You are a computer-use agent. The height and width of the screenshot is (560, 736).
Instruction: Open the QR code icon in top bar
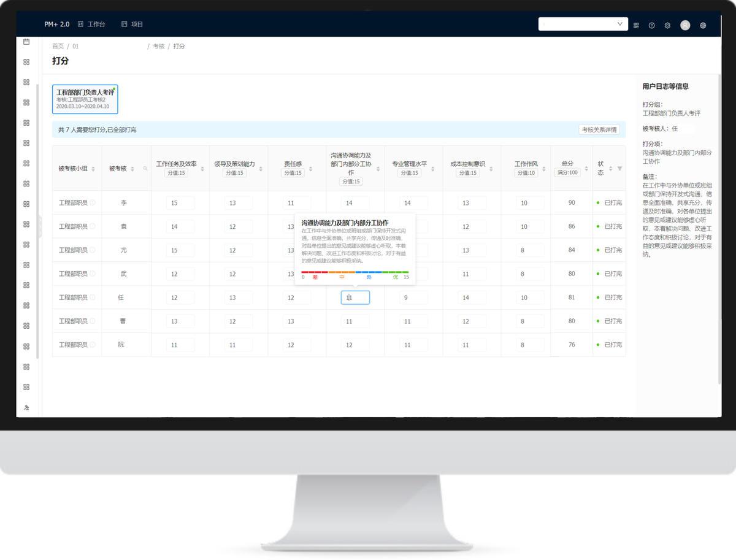point(636,25)
